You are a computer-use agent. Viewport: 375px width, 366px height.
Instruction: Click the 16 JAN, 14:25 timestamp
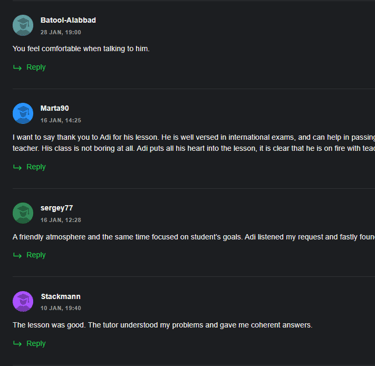(61, 120)
